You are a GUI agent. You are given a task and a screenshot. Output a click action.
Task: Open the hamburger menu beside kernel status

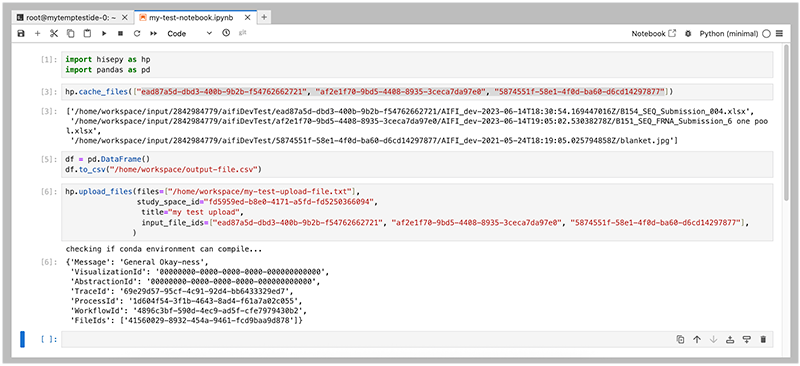pos(779,34)
